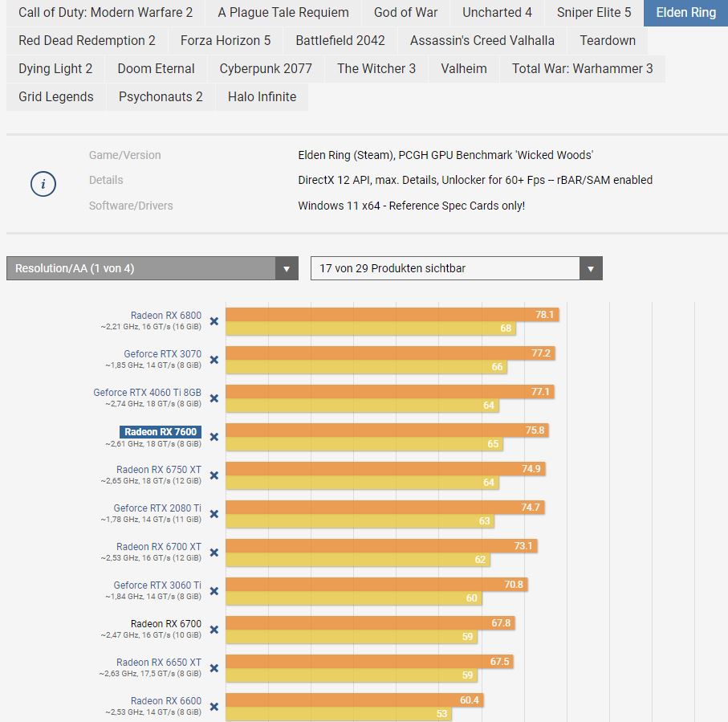The height and width of the screenshot is (722, 728).
Task: Click the Geforce RTX 2080 Ti name
Action: [157, 508]
